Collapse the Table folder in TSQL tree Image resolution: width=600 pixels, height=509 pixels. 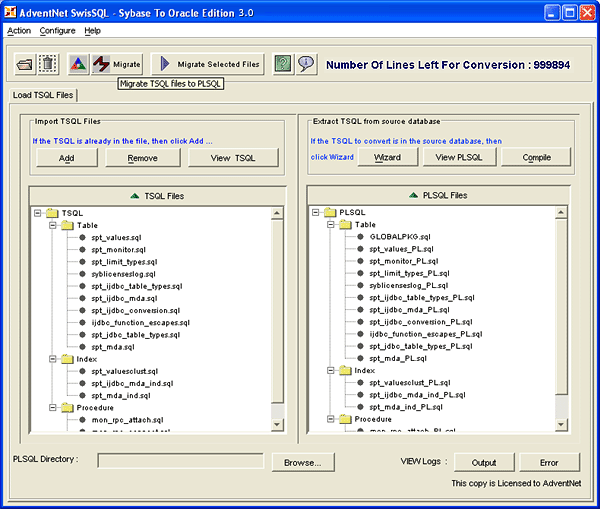[x=53, y=225]
